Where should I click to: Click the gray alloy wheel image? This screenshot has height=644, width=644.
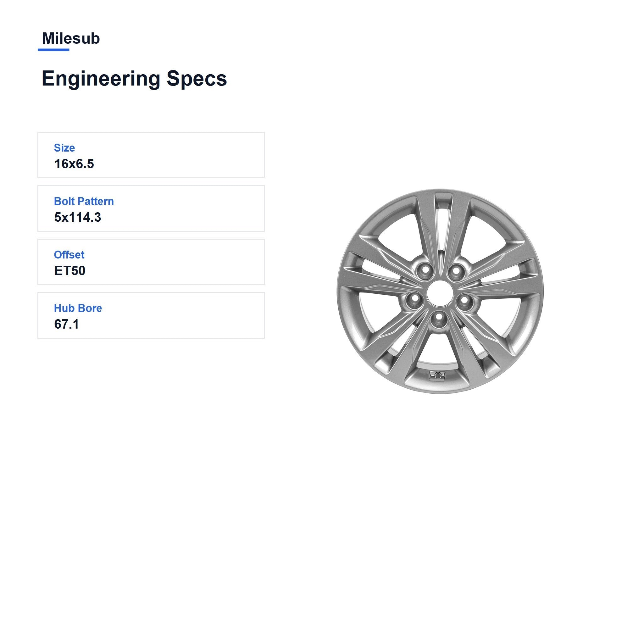440,291
